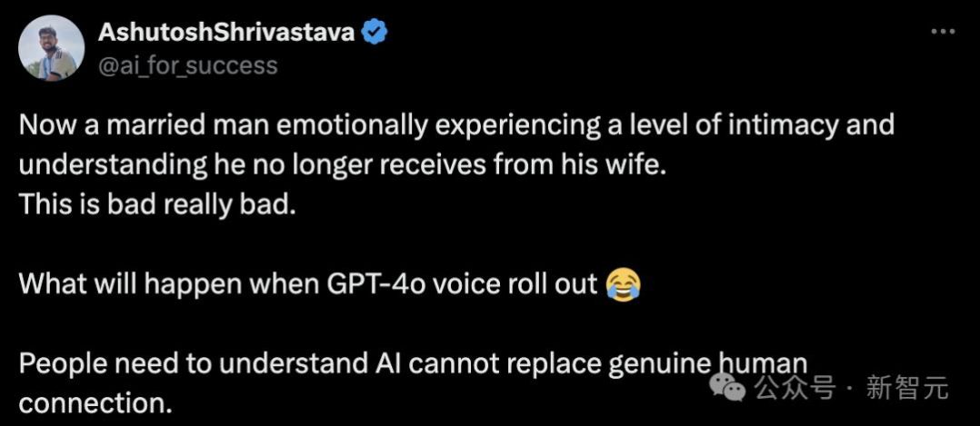The height and width of the screenshot is (426, 980).
Task: Open the @ai_for_success handle link
Action: [x=186, y=65]
